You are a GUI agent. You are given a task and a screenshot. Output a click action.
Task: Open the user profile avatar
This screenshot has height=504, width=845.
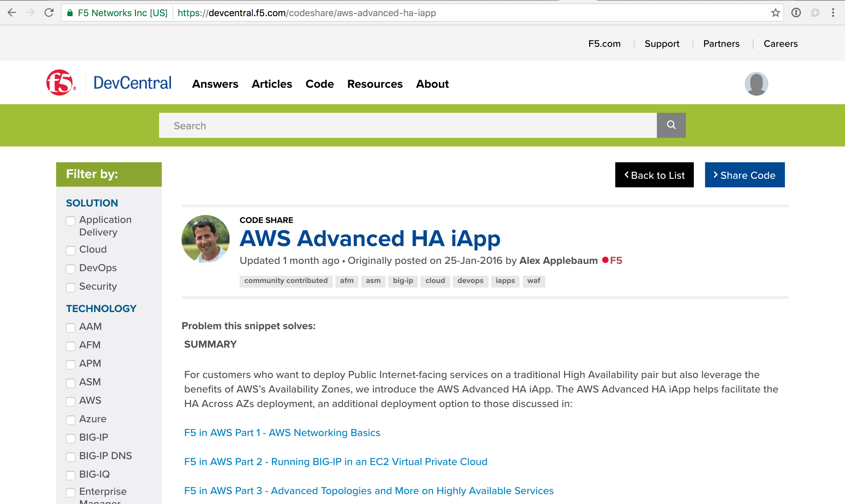click(756, 83)
